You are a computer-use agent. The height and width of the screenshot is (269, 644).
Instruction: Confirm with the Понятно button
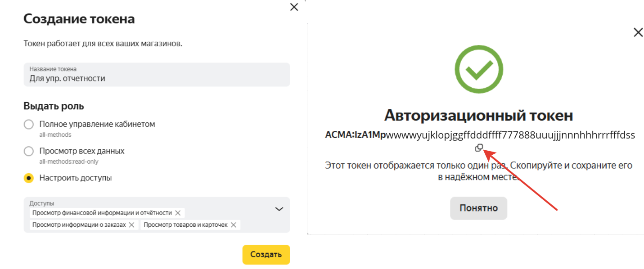478,208
